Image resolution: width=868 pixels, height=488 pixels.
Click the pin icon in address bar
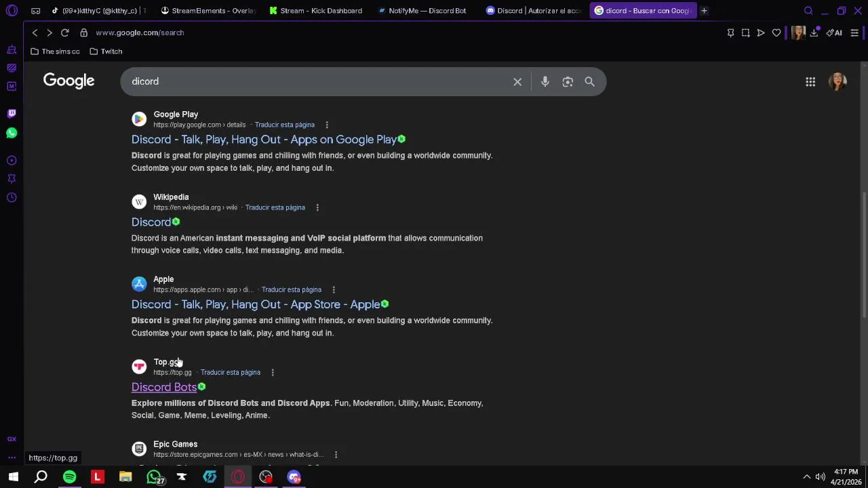point(730,33)
